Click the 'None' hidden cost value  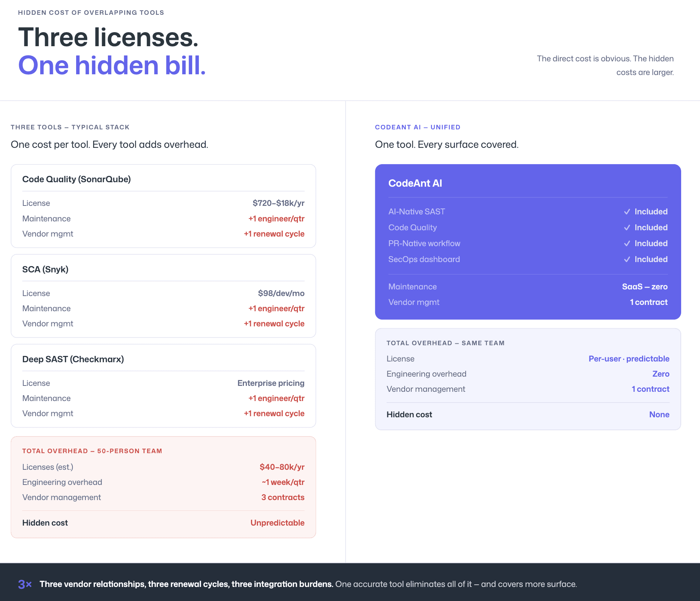(659, 415)
